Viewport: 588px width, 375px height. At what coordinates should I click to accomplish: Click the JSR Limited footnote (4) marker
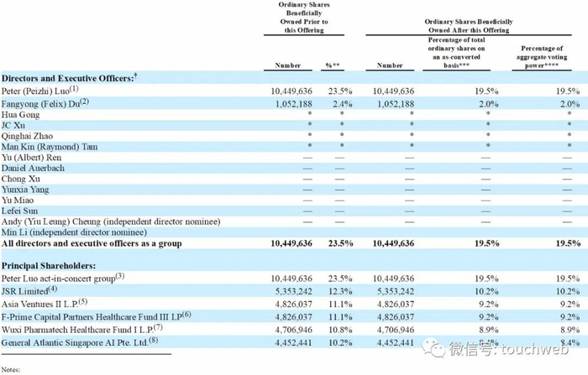pos(53,289)
